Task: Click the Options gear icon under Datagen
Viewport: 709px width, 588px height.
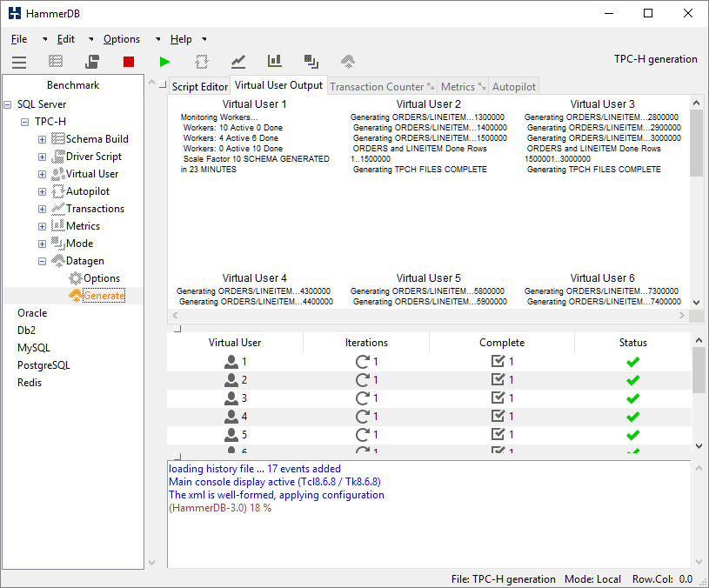Action: click(76, 278)
